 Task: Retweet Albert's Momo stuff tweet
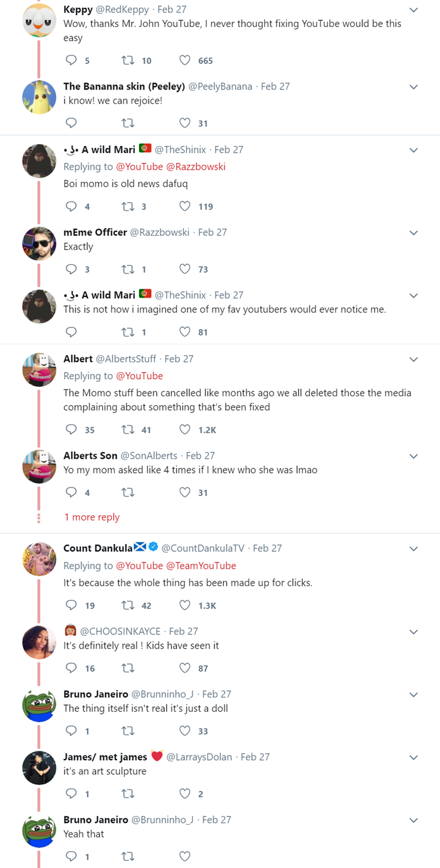(x=127, y=430)
